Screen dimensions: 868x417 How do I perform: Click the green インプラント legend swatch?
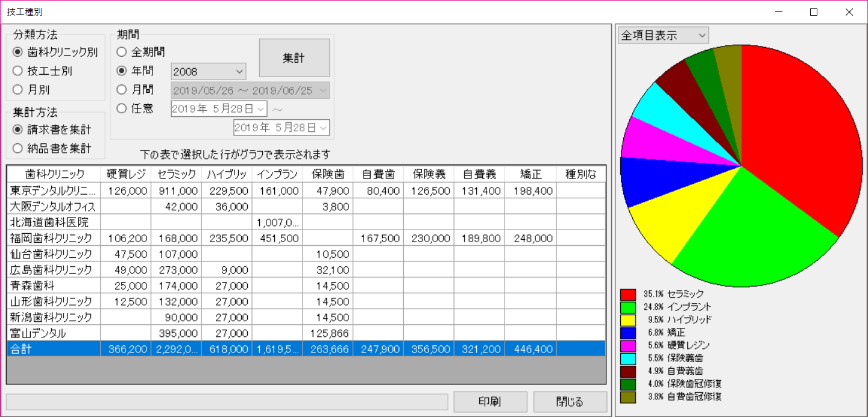tap(628, 307)
